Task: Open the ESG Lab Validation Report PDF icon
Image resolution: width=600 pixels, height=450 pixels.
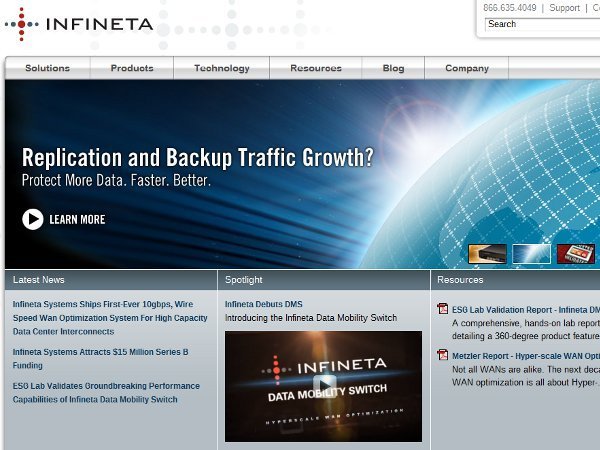Action: tap(443, 308)
